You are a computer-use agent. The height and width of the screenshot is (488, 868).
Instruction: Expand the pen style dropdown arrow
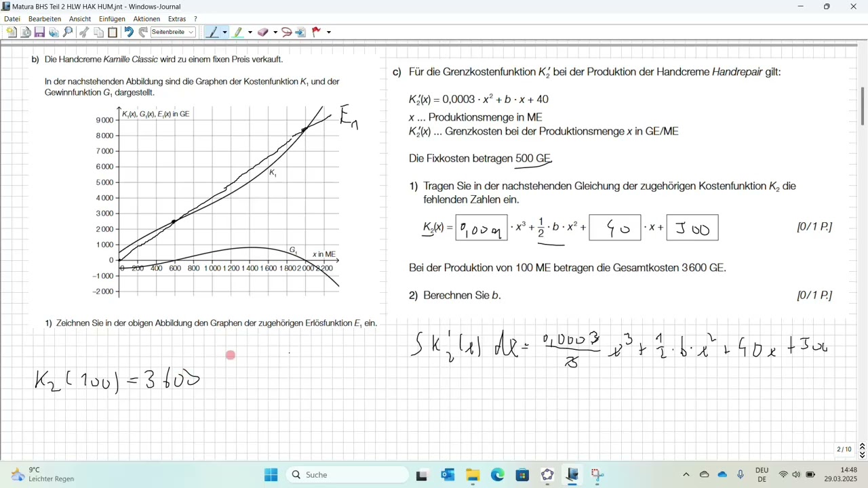[x=225, y=32]
